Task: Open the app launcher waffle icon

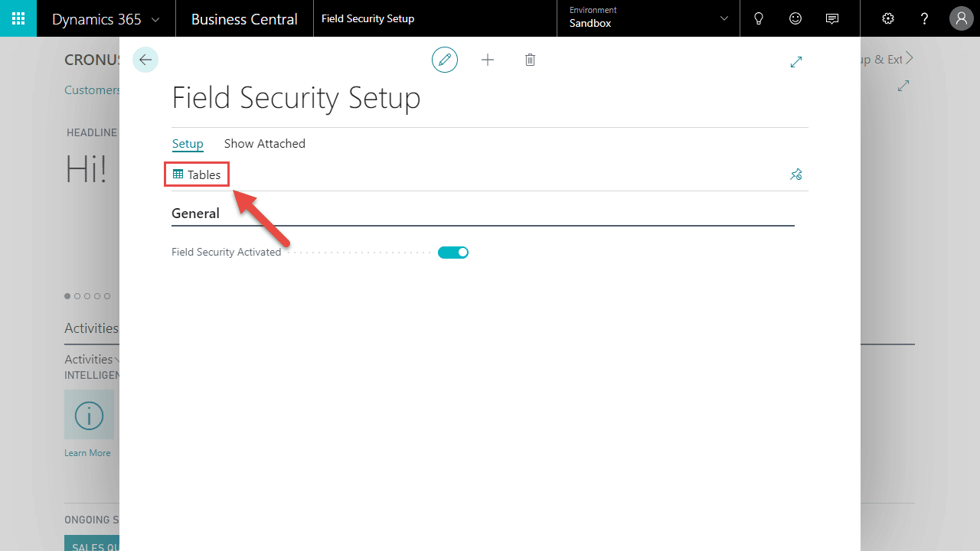Action: pos(18,18)
